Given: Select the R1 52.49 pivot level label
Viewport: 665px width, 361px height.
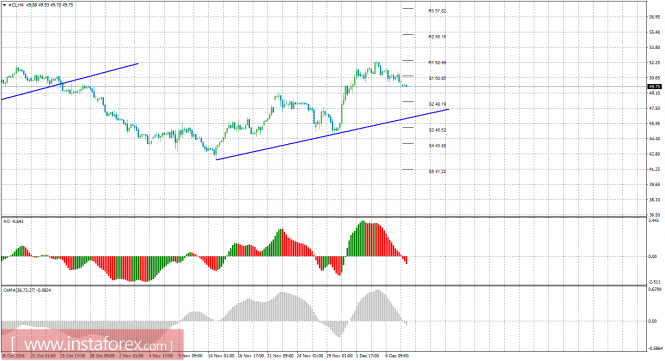Looking at the screenshot, I should [x=437, y=63].
